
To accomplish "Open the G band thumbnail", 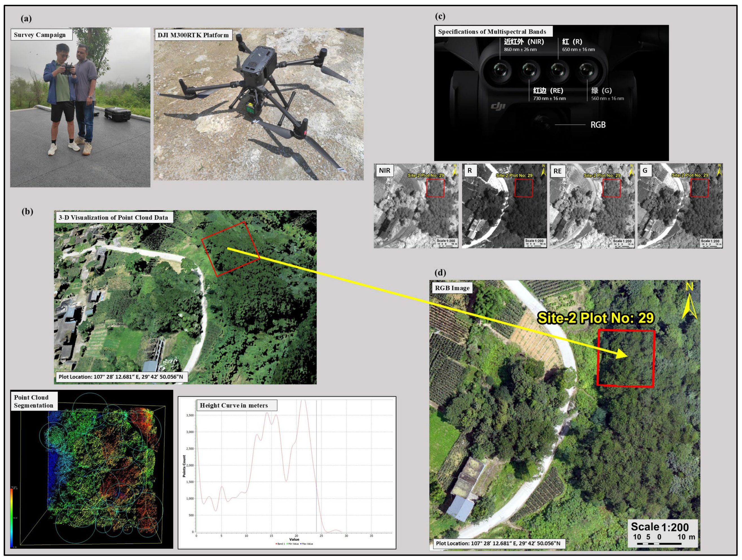I will (x=680, y=206).
